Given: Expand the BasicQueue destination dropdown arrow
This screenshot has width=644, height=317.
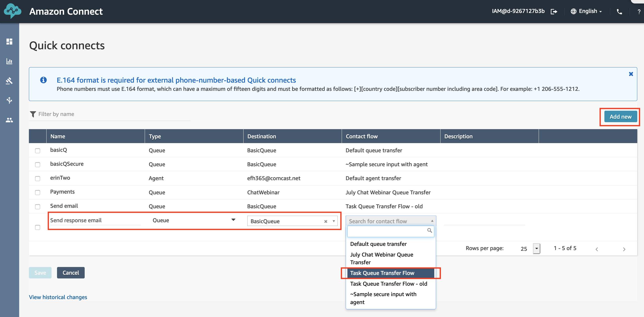Looking at the screenshot, I should coord(333,221).
